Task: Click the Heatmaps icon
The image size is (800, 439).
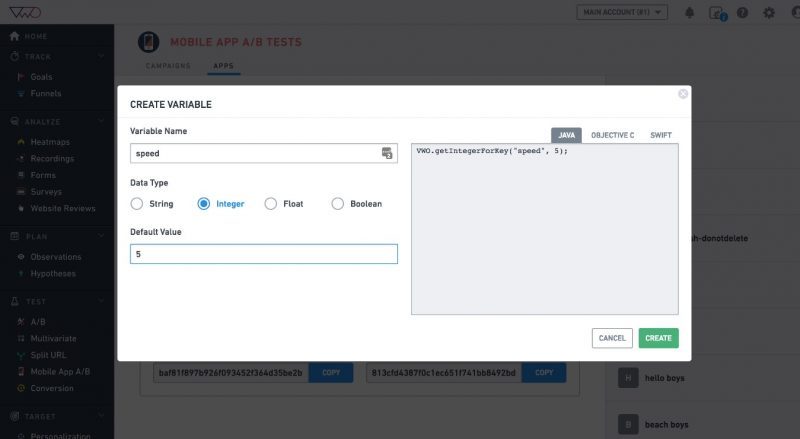Action: (21, 142)
